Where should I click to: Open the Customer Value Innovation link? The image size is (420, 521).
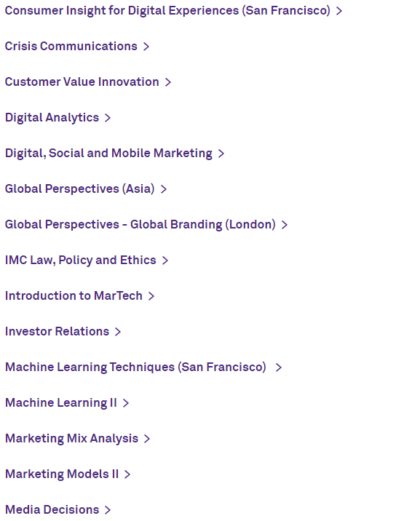pos(82,81)
